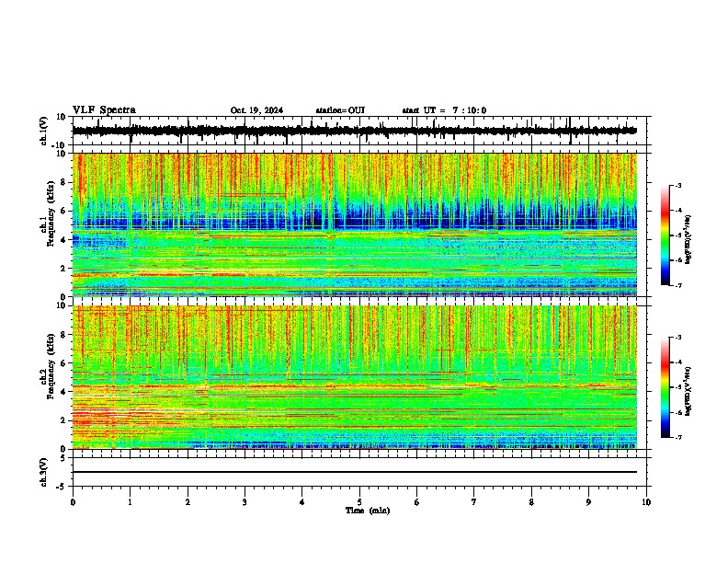This screenshot has height=563, width=728.
Task: Click the ch.2 spectrogram plot
Action: click(x=355, y=377)
